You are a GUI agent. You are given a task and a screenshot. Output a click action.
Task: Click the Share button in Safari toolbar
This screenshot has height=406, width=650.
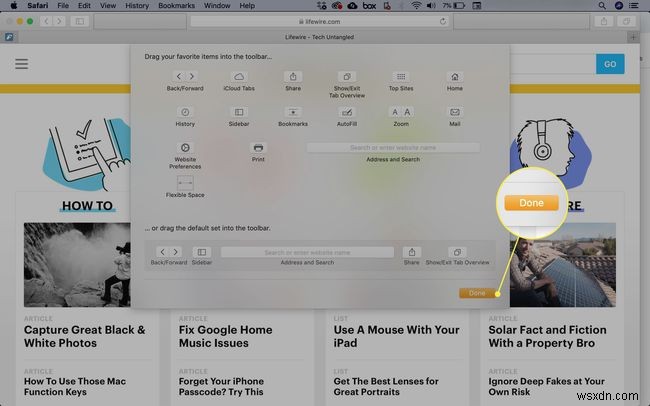(x=604, y=21)
